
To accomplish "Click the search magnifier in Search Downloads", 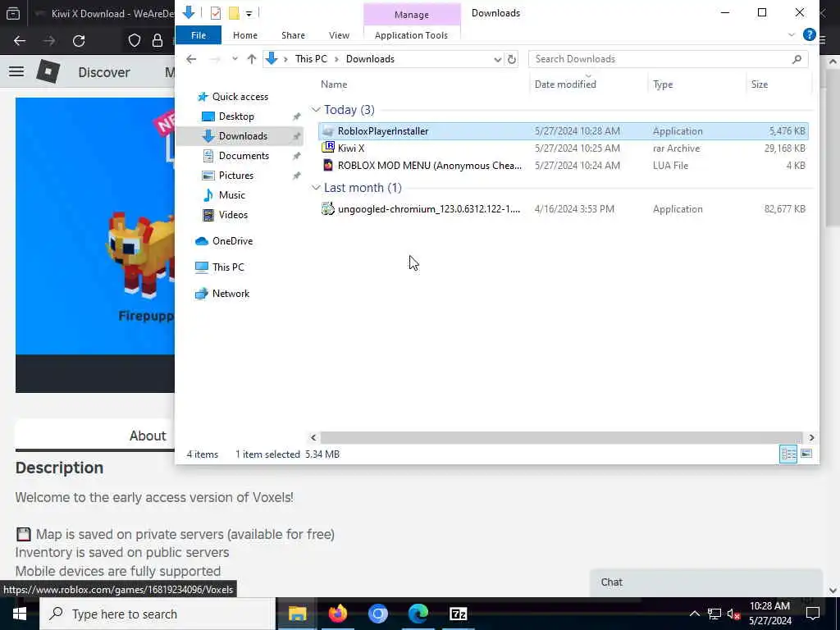I will (797, 59).
